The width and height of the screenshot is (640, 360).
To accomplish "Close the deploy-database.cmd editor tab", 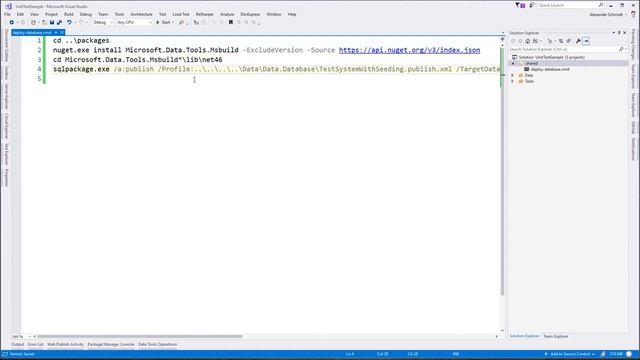I will click(62, 32).
